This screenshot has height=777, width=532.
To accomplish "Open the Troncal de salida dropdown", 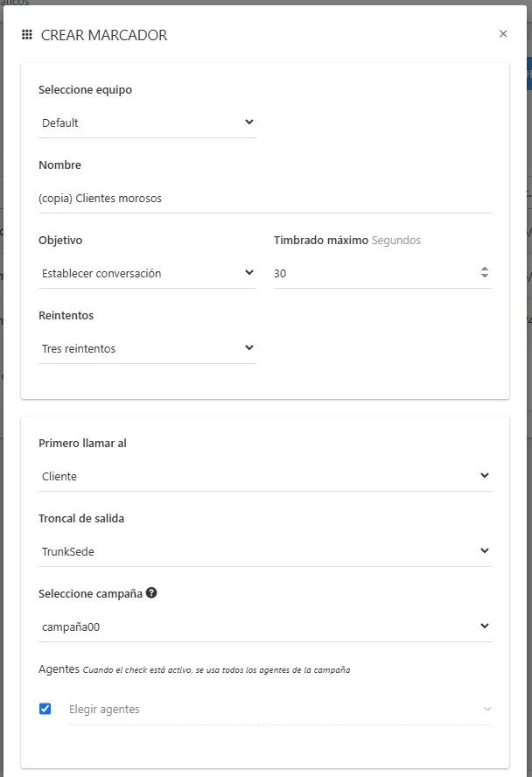I will (x=265, y=551).
